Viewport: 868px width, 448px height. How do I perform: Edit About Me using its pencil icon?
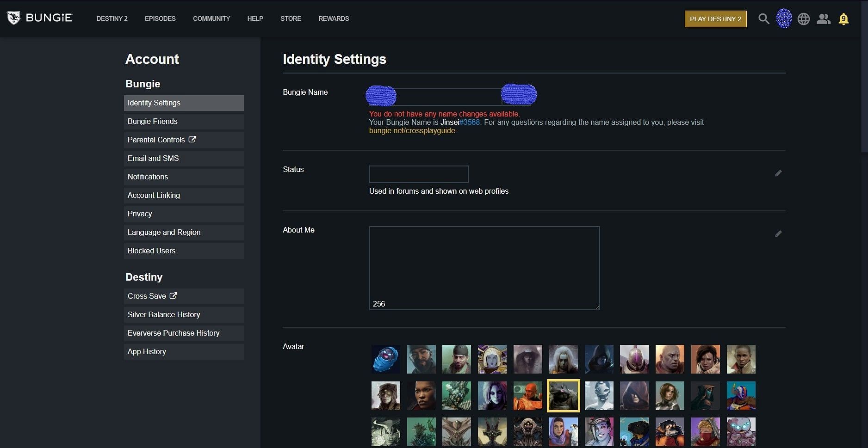coord(778,233)
